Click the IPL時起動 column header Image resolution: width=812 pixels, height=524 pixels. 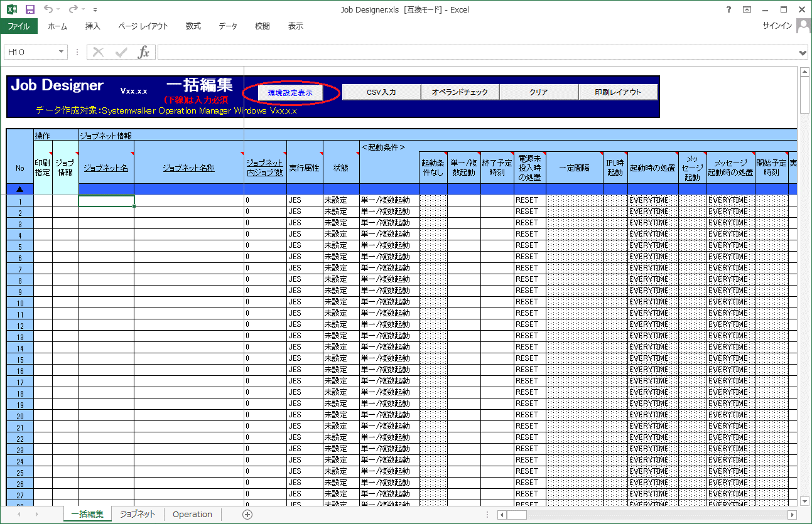[615, 168]
